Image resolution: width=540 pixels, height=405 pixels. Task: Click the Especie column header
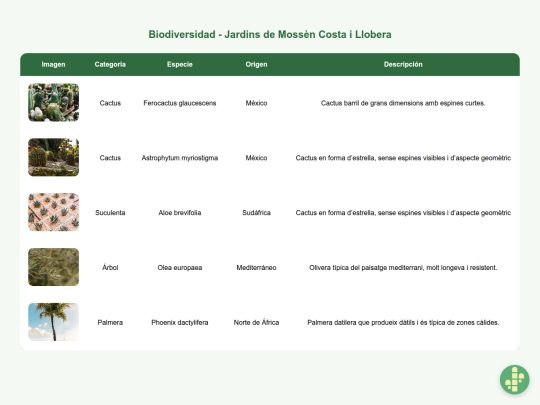coord(180,64)
